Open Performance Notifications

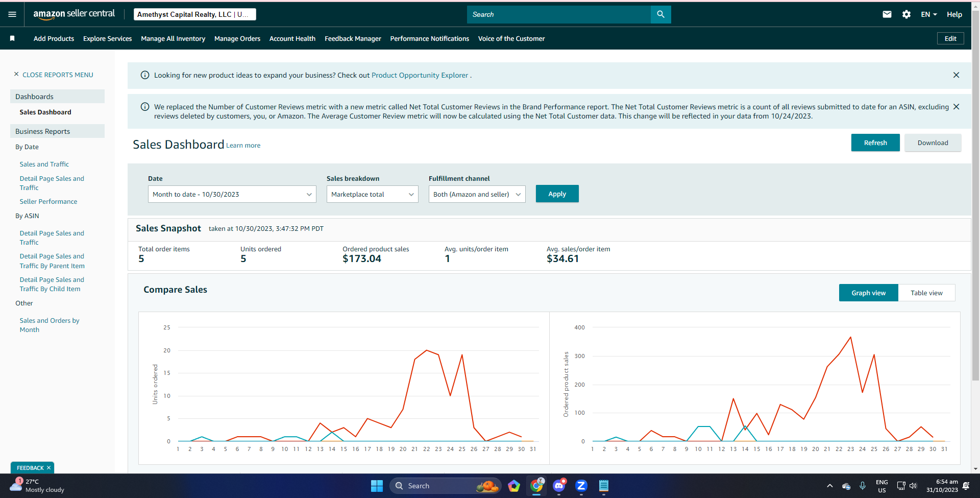(430, 38)
